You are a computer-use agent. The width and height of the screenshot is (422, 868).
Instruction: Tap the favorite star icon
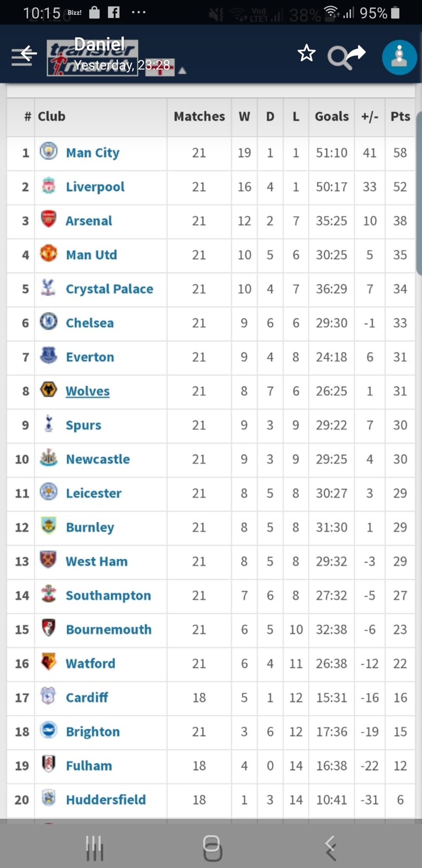306,53
